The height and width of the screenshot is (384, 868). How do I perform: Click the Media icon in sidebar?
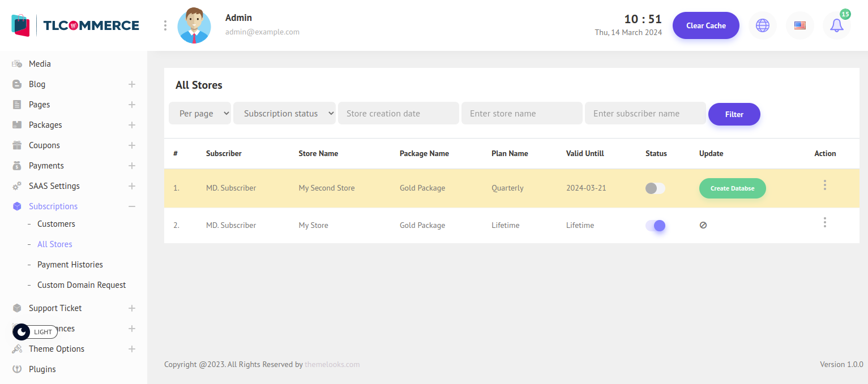click(17, 64)
